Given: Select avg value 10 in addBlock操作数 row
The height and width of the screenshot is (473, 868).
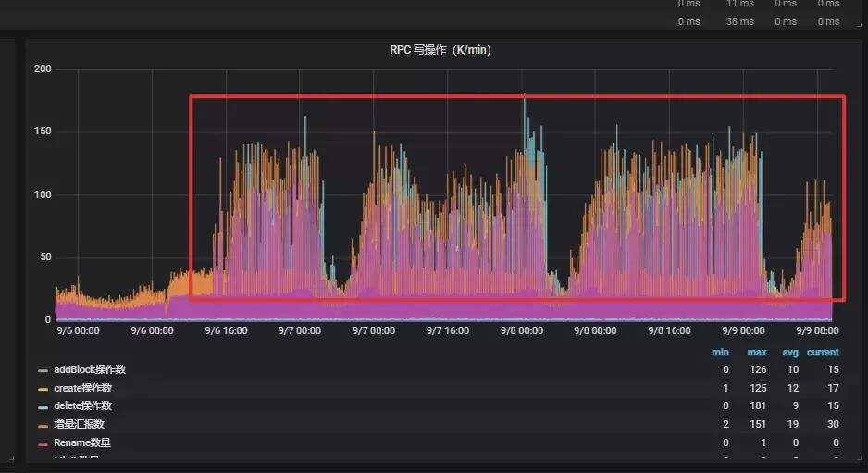Looking at the screenshot, I should click(793, 369).
